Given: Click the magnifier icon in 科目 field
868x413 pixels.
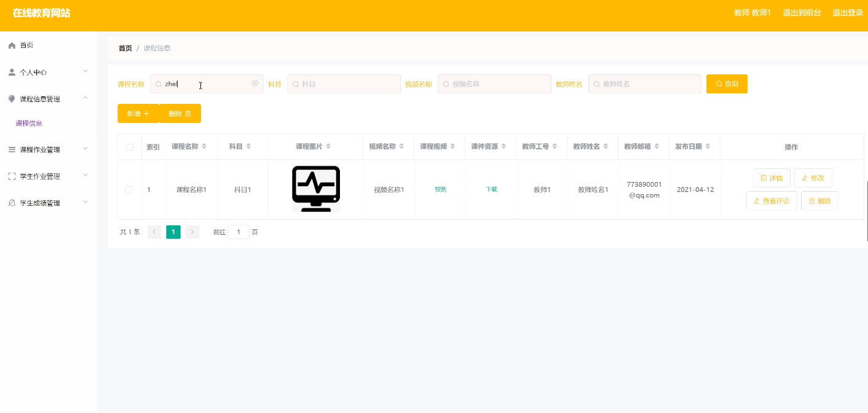Looking at the screenshot, I should (296, 84).
